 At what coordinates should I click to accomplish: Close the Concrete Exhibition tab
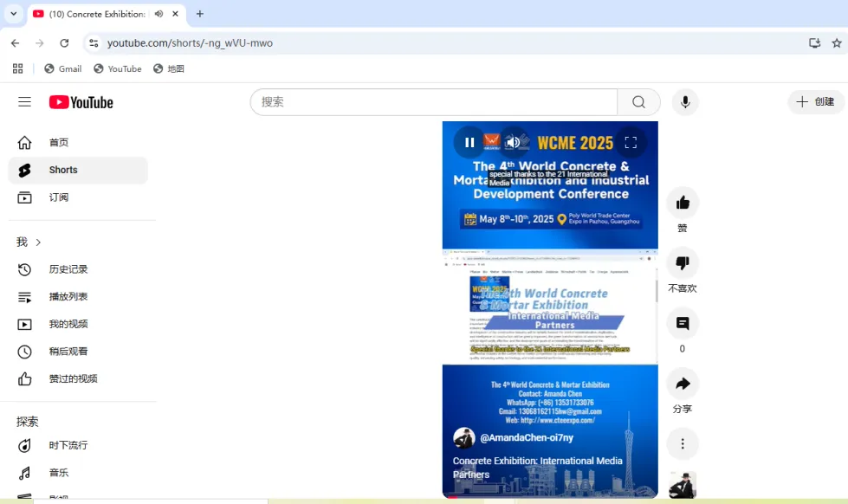[175, 14]
